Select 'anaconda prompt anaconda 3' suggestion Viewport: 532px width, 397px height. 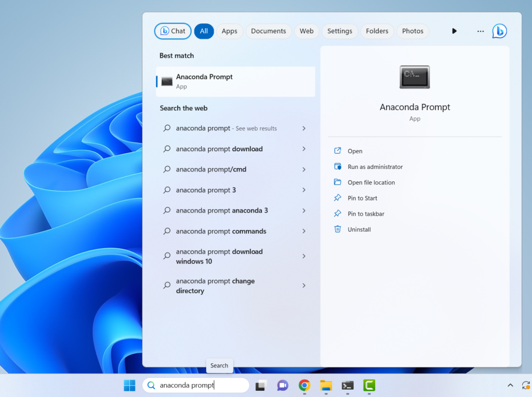pyautogui.click(x=235, y=210)
